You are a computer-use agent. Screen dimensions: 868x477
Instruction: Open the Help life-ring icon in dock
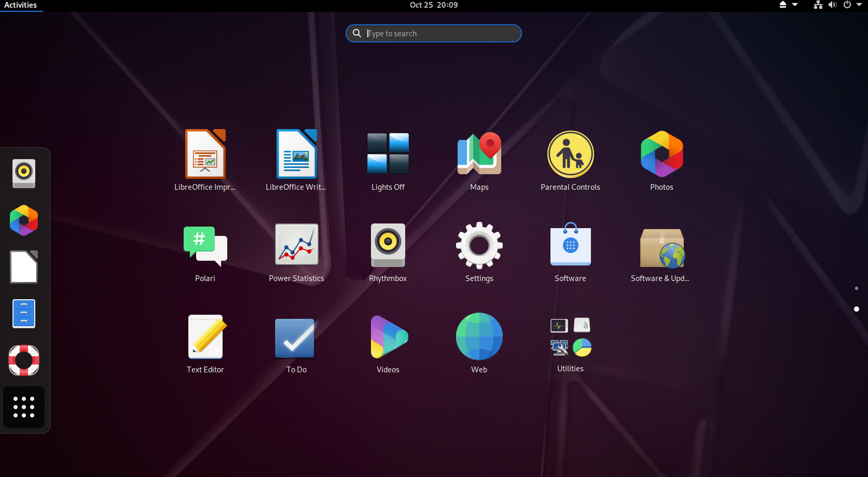(x=24, y=360)
